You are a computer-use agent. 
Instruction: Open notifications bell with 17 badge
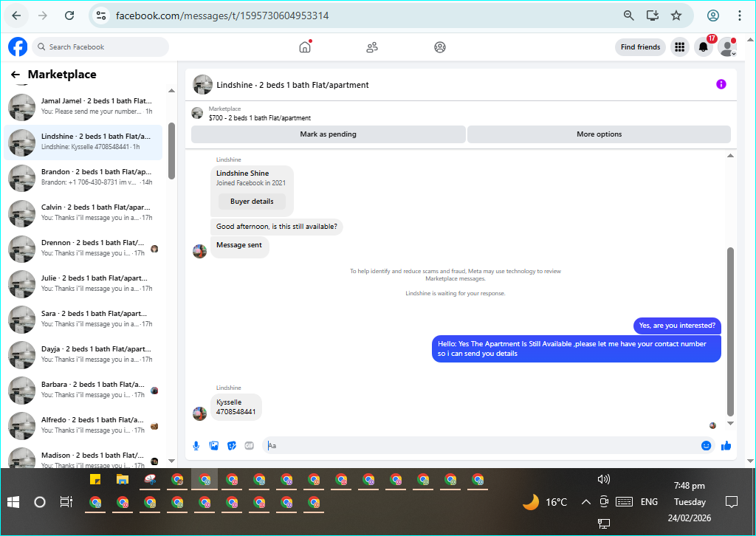704,47
